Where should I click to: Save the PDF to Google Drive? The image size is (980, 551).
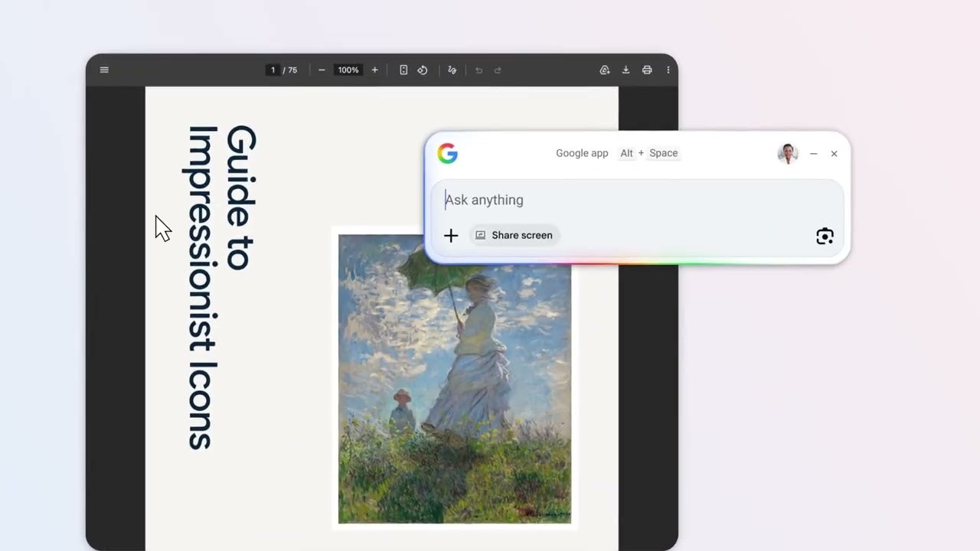pos(604,70)
